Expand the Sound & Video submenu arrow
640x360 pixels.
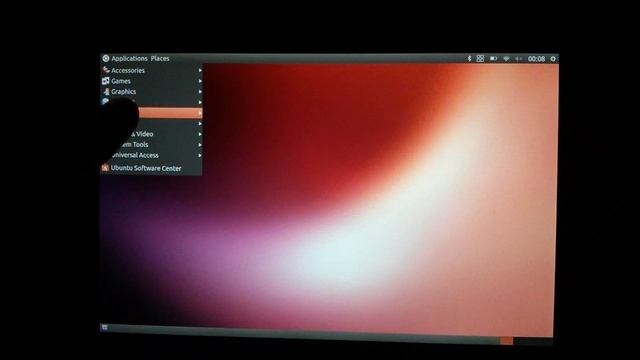200,134
